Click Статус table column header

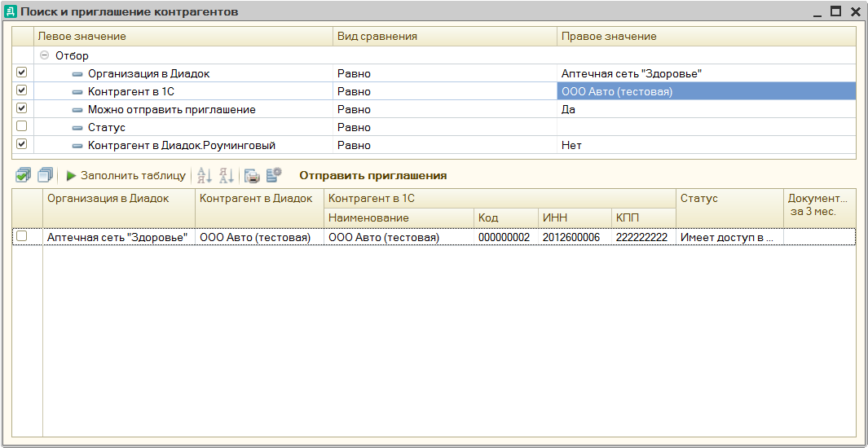coord(729,208)
